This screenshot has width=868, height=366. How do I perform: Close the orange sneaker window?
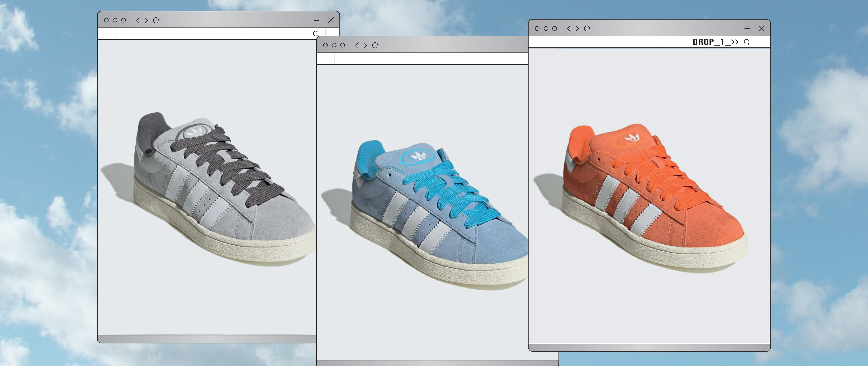pyautogui.click(x=762, y=29)
